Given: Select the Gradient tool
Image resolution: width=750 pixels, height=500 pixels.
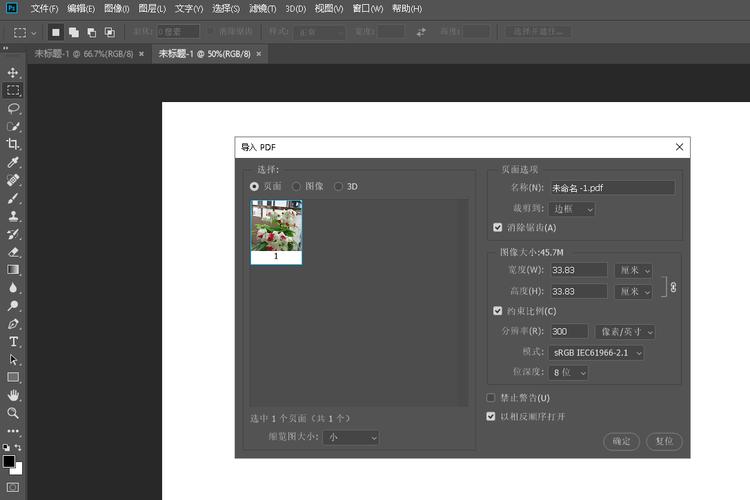Looking at the screenshot, I should (13, 270).
